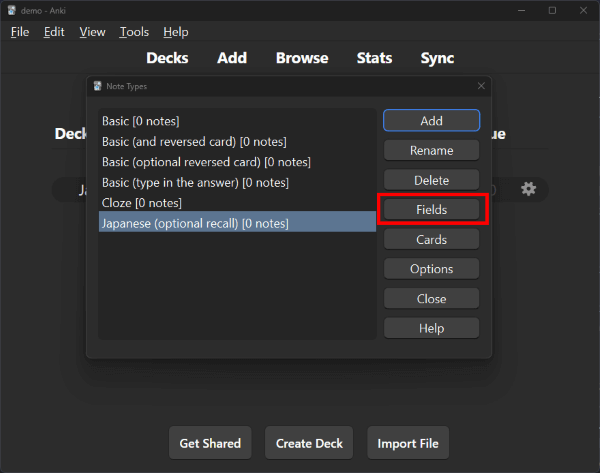Click the Note Types dialog title icon
The width and height of the screenshot is (600, 473).
click(x=98, y=86)
